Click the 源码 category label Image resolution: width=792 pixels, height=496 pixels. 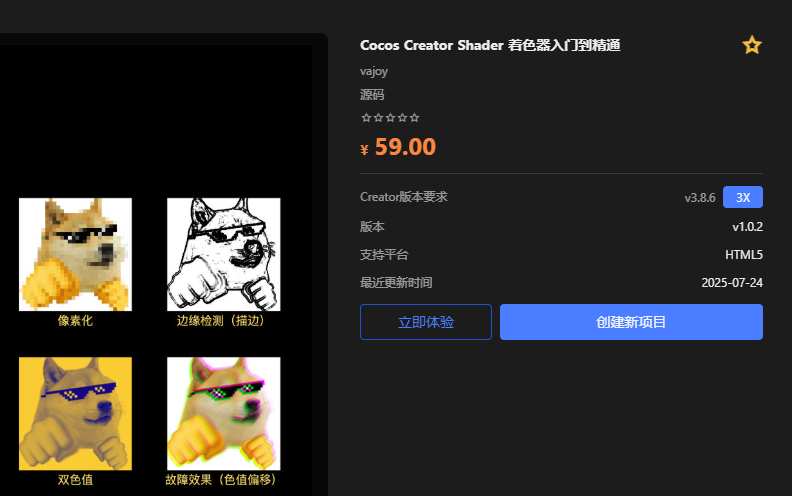pos(372,94)
